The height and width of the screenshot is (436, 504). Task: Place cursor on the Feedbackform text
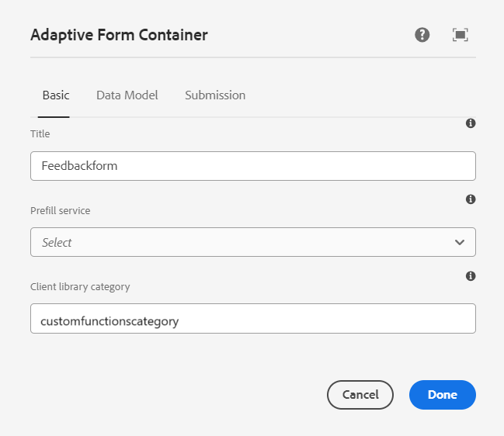pyautogui.click(x=79, y=166)
